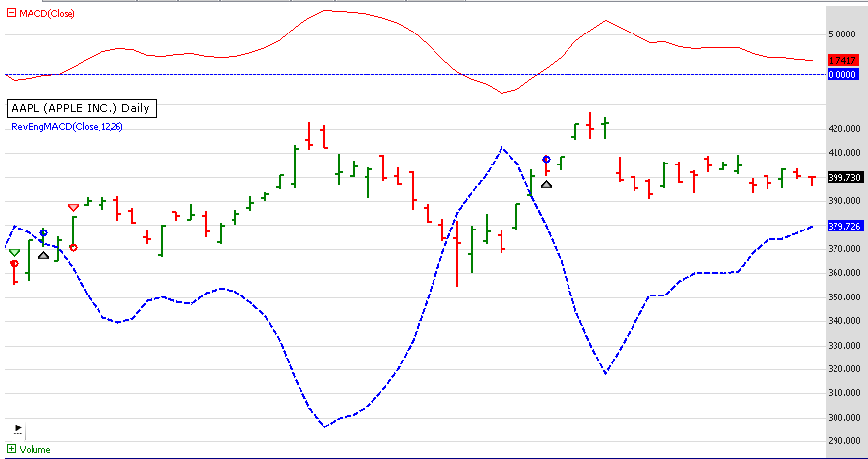Click the leftmost red circle marker
Image resolution: width=868 pixels, height=459 pixels.
point(14,264)
